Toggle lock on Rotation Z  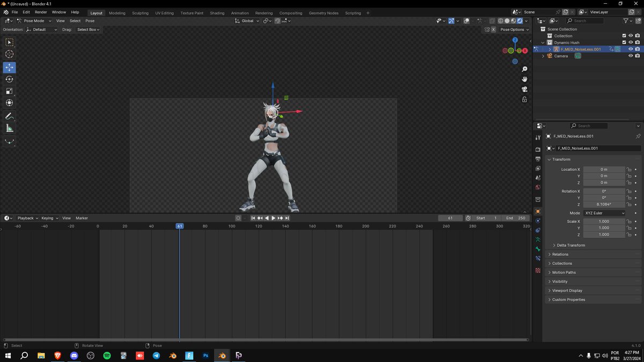click(x=628, y=204)
